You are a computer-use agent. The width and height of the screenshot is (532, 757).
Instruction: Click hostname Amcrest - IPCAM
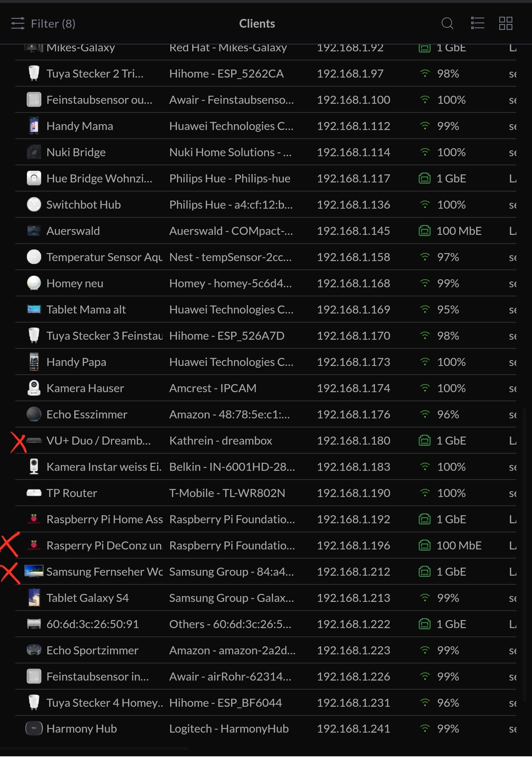[x=213, y=388]
